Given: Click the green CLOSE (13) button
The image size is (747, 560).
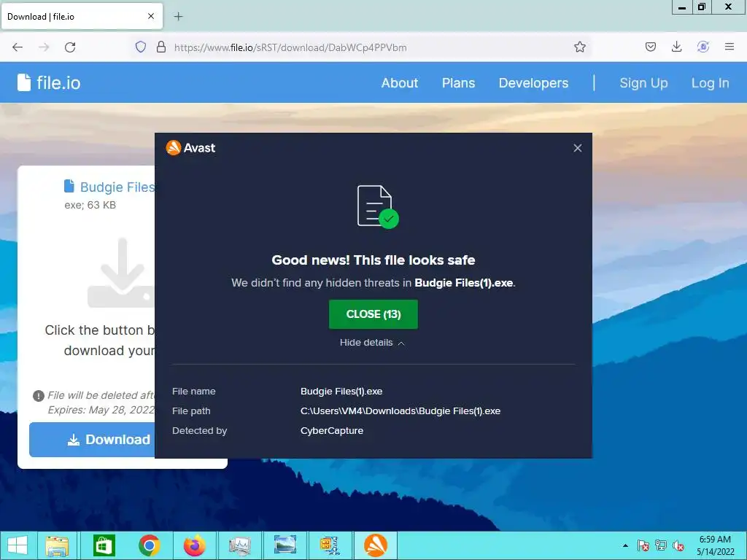Looking at the screenshot, I should 373,314.
